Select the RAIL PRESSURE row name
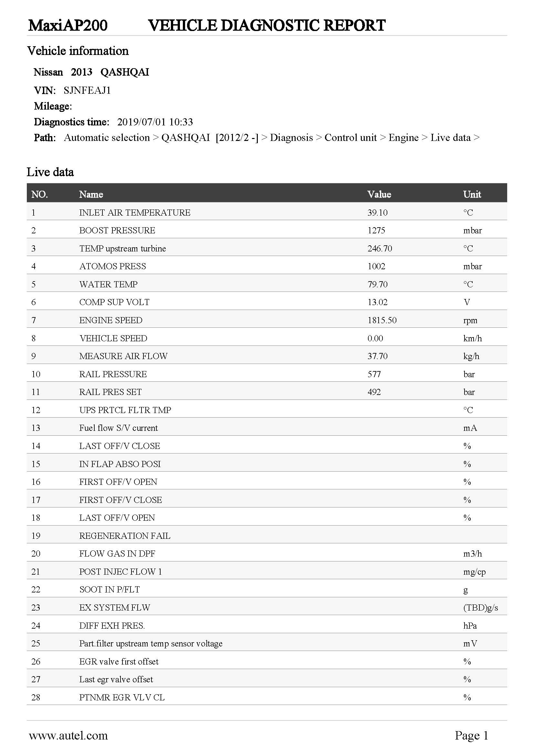534x756 pixels. coord(113,374)
